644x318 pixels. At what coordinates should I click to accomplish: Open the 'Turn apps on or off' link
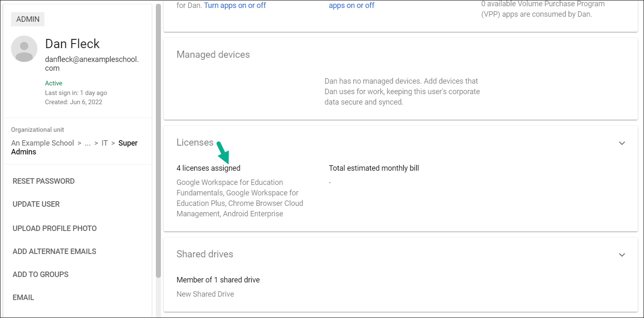tap(235, 5)
